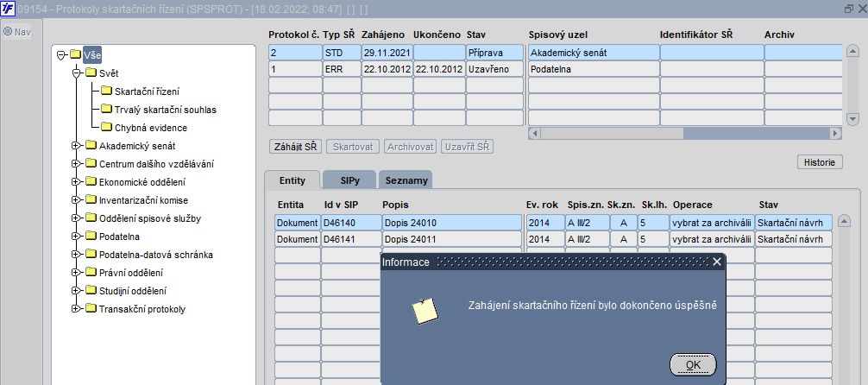Expand the Podatelna node
This screenshot has width=868, height=385.
click(76, 237)
